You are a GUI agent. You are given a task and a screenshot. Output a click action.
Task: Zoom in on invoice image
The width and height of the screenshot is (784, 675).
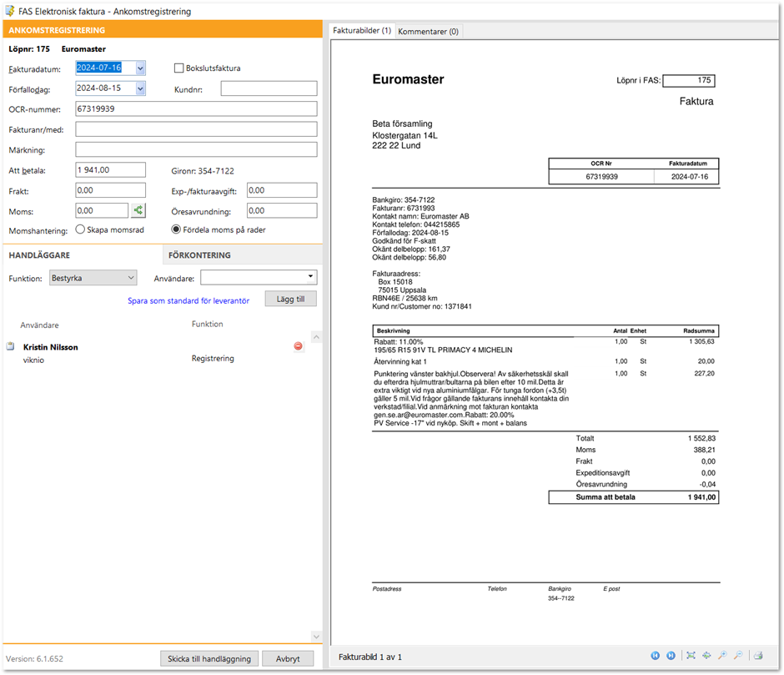tap(722, 656)
